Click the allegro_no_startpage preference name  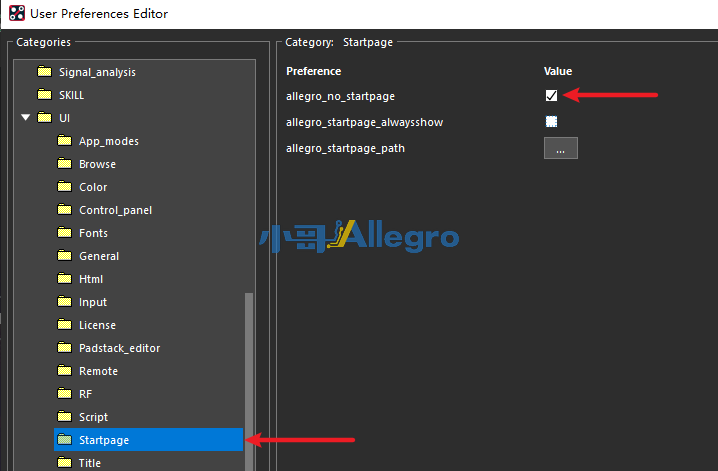point(340,96)
